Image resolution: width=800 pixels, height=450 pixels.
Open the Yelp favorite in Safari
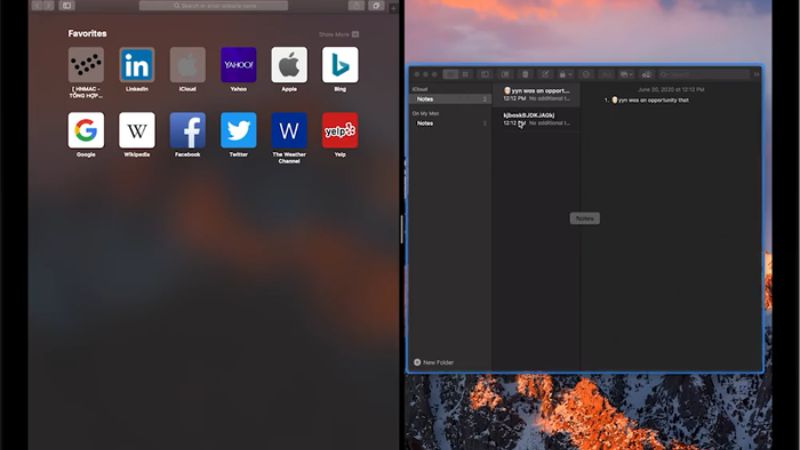pyautogui.click(x=340, y=130)
